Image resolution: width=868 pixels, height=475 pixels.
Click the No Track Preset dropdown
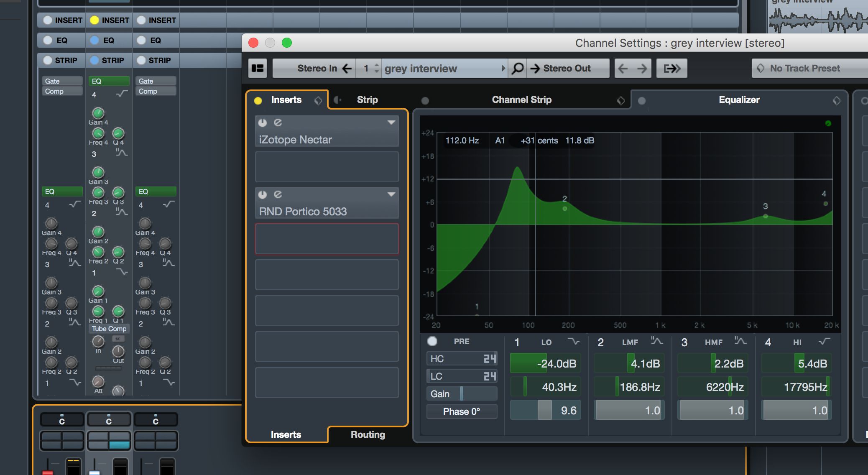tap(808, 69)
